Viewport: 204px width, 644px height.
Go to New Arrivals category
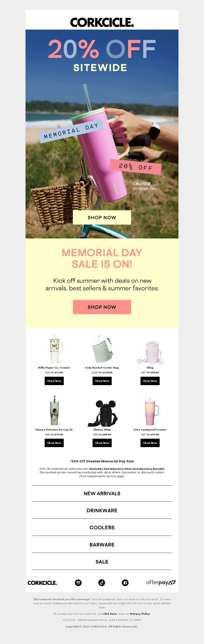point(102,494)
